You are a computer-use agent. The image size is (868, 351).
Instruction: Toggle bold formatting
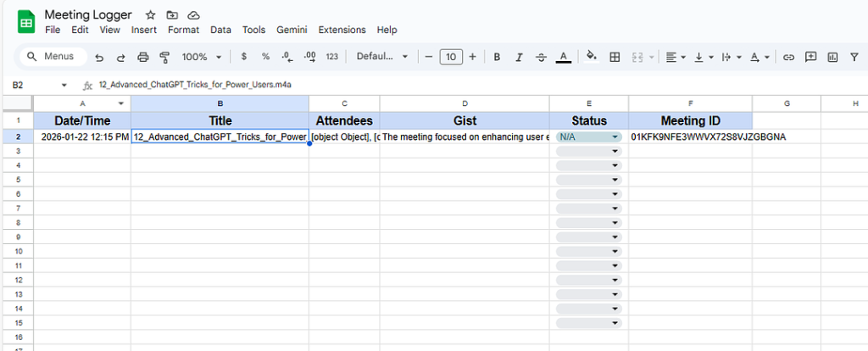497,57
